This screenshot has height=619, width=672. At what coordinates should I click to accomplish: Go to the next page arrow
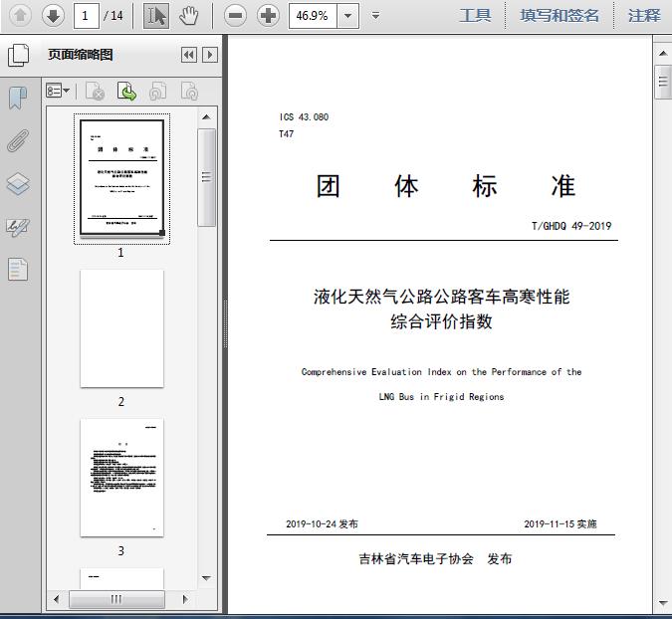pos(53,15)
